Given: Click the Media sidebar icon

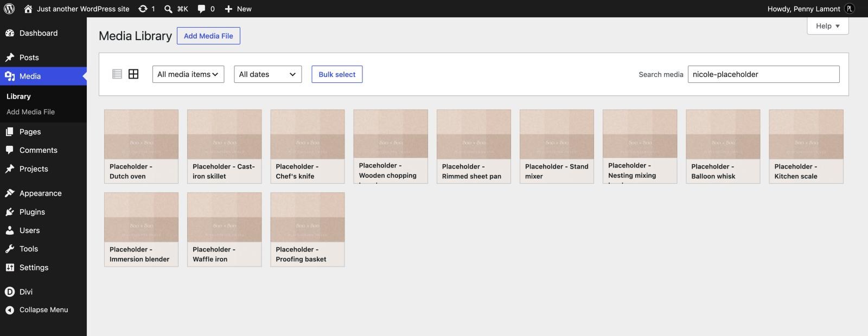Looking at the screenshot, I should (10, 76).
